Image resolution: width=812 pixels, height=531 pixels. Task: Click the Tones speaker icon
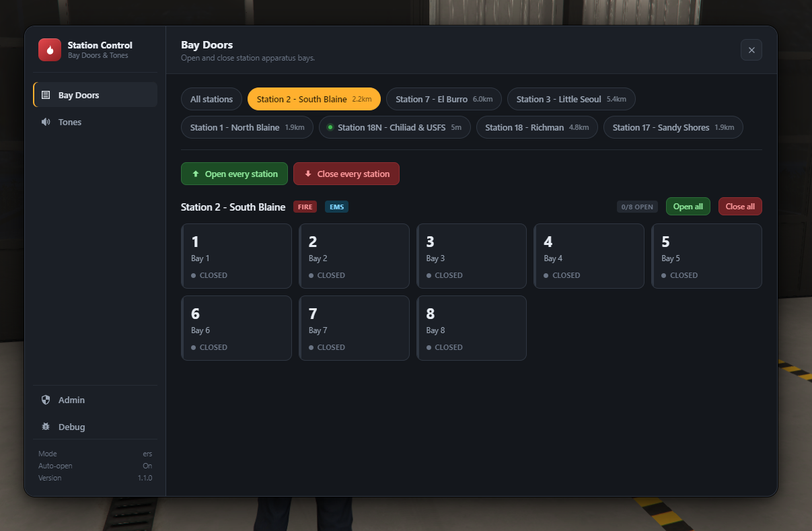click(x=46, y=122)
